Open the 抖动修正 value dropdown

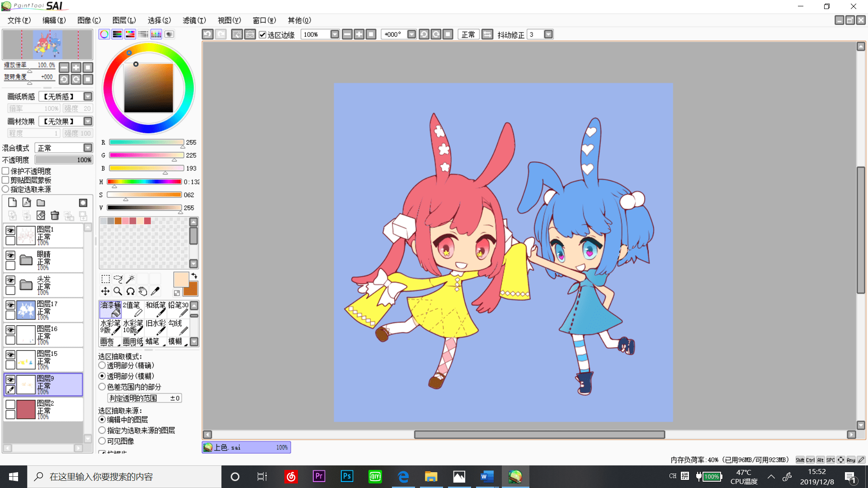pyautogui.click(x=548, y=34)
